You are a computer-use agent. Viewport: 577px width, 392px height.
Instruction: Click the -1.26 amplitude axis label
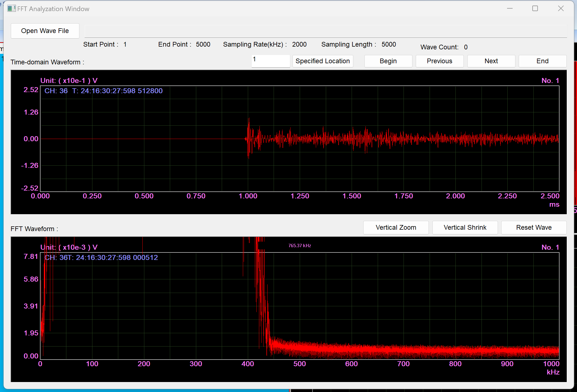pos(30,166)
